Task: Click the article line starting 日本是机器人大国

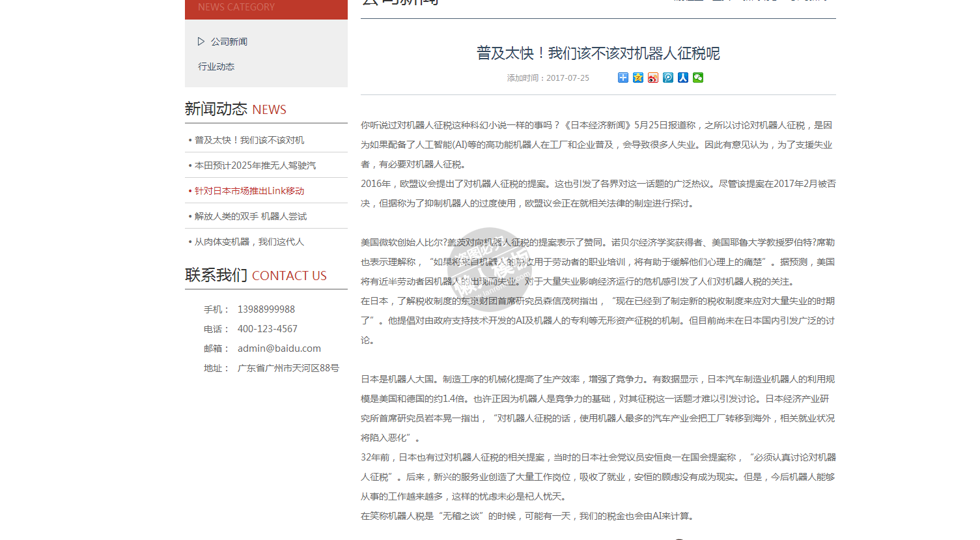Action: pyautogui.click(x=598, y=379)
